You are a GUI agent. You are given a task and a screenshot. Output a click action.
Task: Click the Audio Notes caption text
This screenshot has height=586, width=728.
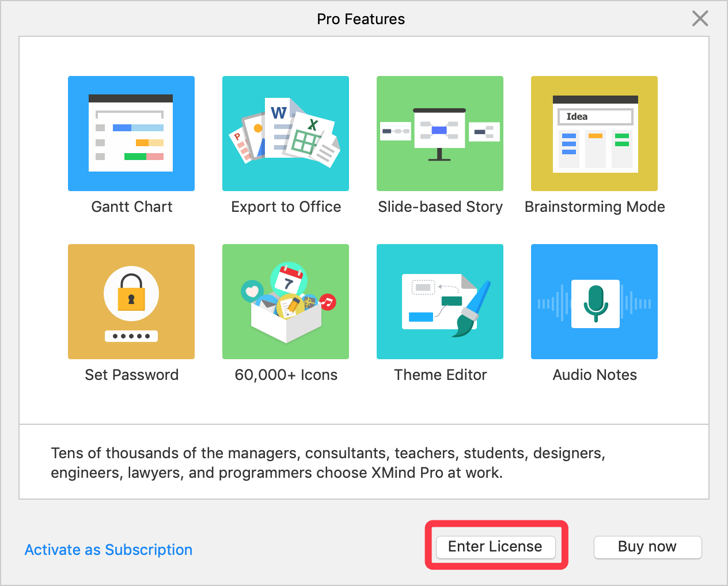click(x=595, y=375)
